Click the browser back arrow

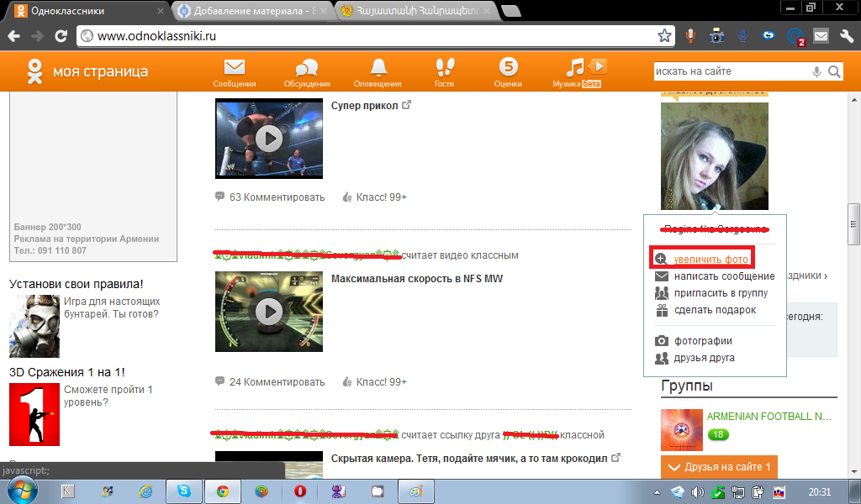[x=14, y=36]
